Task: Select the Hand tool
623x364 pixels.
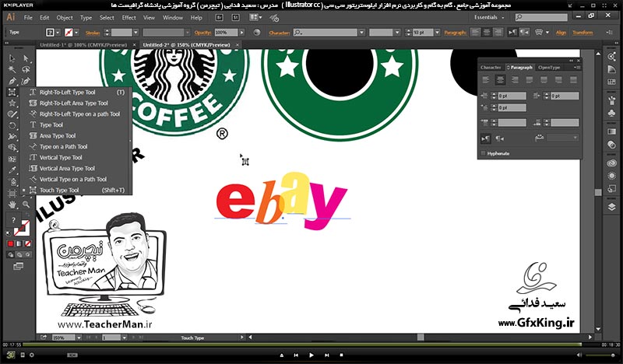Action: 12,205
